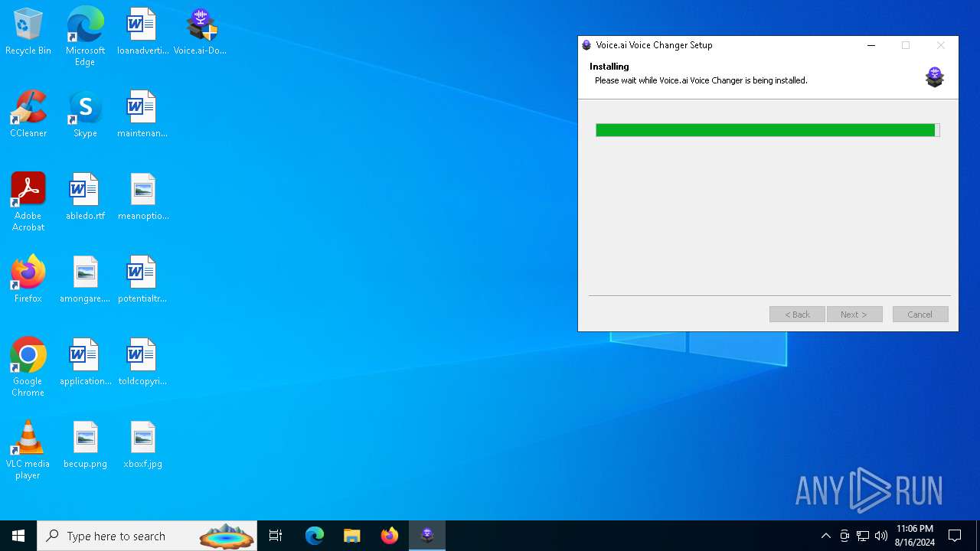
Task: Open Adobe Acrobat desktop shortcut
Action: click(x=28, y=202)
